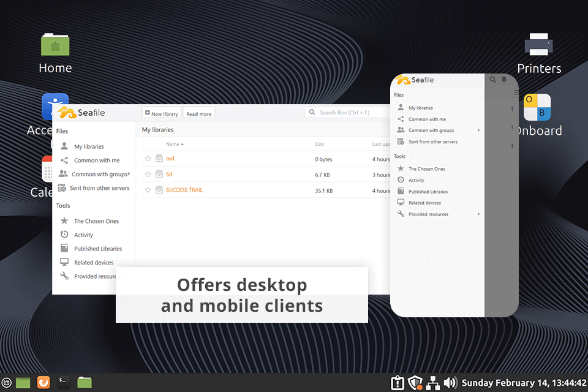The image size is (588, 392).
Task: Click the Seafile logo in desktop window
Action: [81, 113]
